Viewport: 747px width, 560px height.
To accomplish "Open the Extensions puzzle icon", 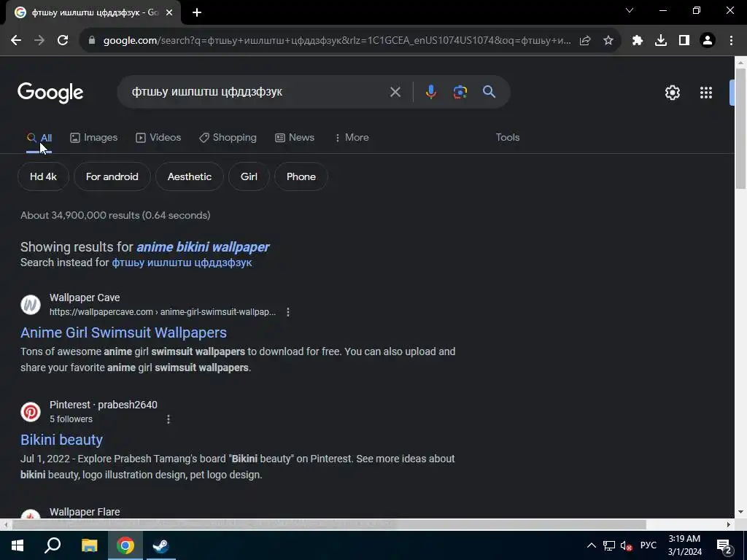I will pos(637,41).
